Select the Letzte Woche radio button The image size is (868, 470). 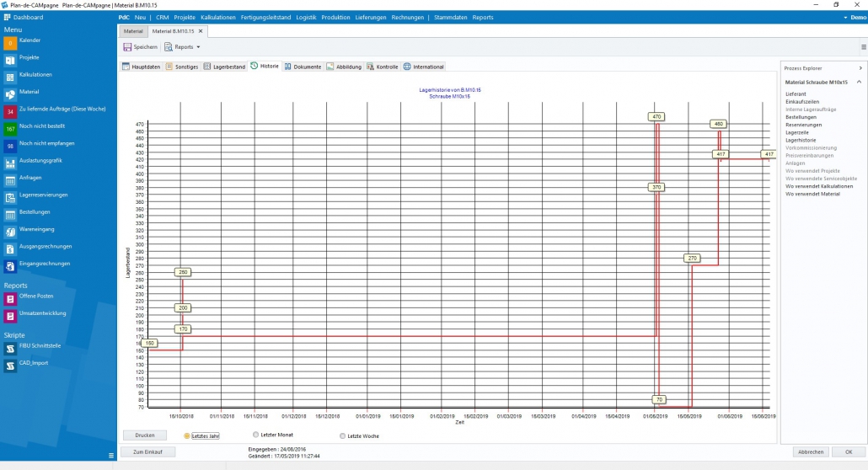click(343, 436)
